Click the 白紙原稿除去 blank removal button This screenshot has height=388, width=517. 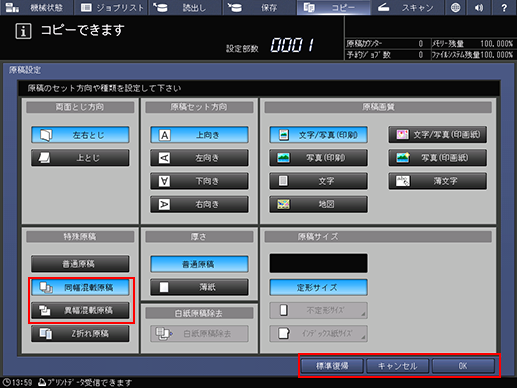pos(199,333)
